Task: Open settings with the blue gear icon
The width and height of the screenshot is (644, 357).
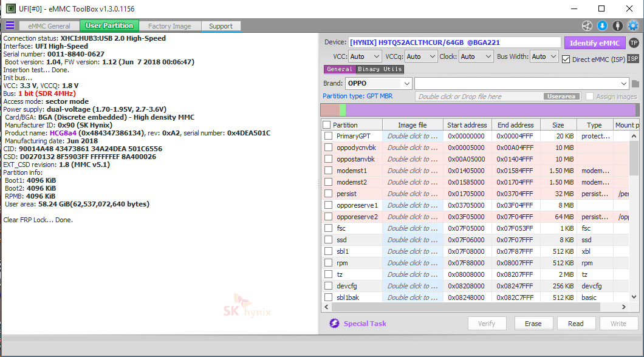Action: tap(633, 25)
